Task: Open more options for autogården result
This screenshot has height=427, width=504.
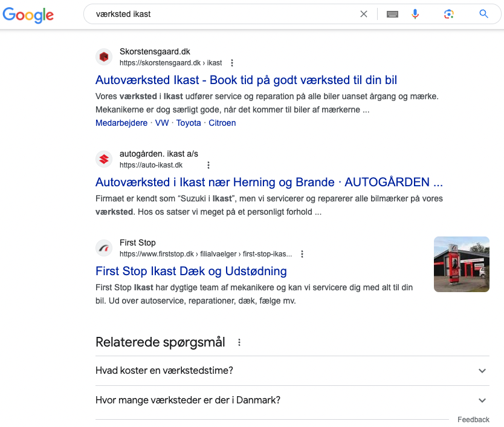Action: (208, 165)
